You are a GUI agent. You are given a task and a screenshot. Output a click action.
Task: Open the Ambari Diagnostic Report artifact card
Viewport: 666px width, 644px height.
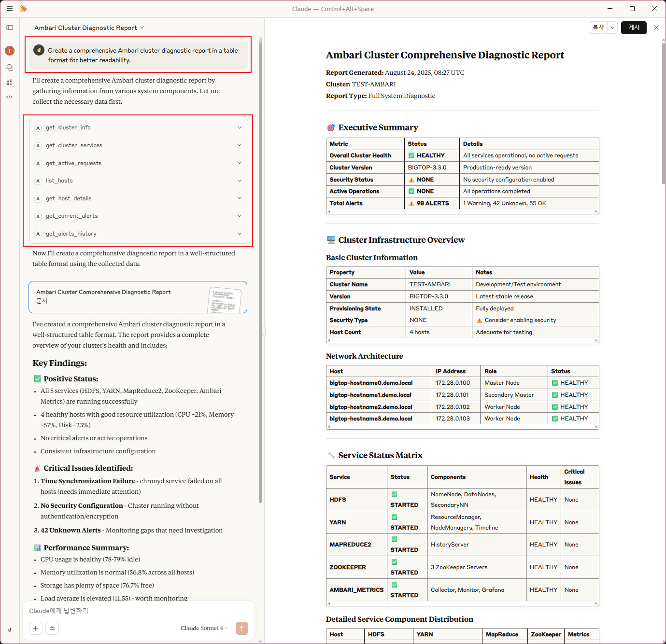pyautogui.click(x=138, y=297)
